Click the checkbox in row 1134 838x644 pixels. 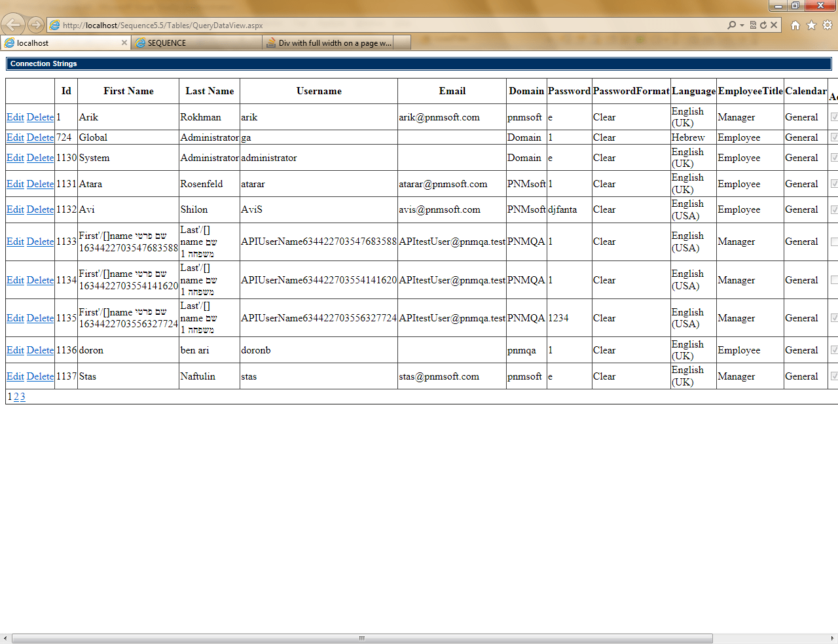[x=834, y=280]
